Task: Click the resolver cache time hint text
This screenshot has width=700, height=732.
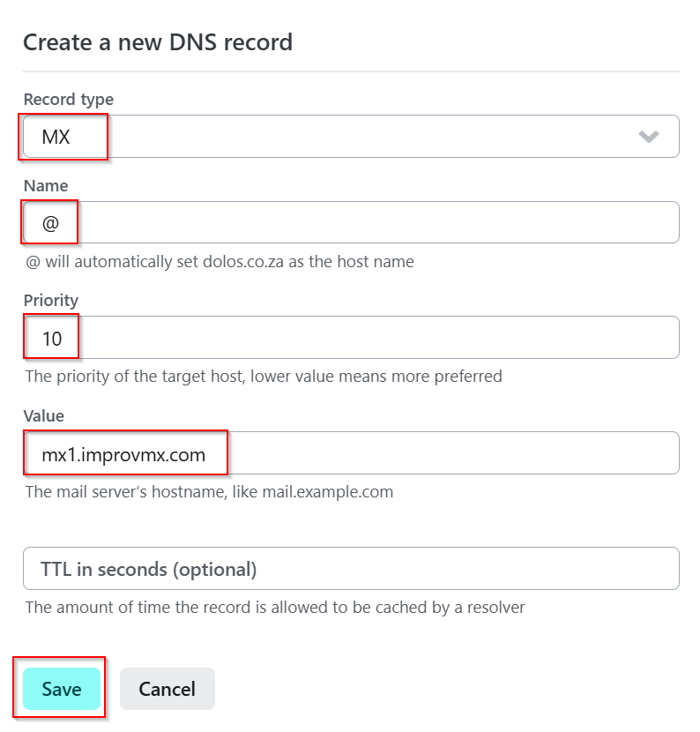Action: tap(275, 607)
